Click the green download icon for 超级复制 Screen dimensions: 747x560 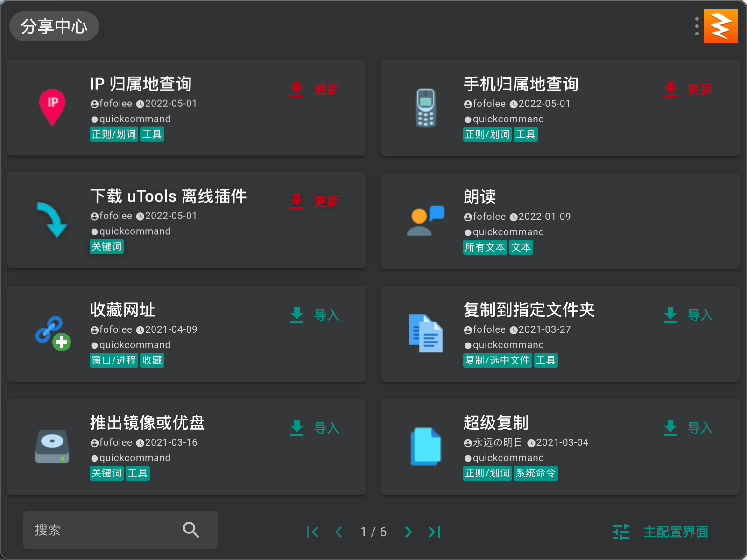tap(670, 428)
